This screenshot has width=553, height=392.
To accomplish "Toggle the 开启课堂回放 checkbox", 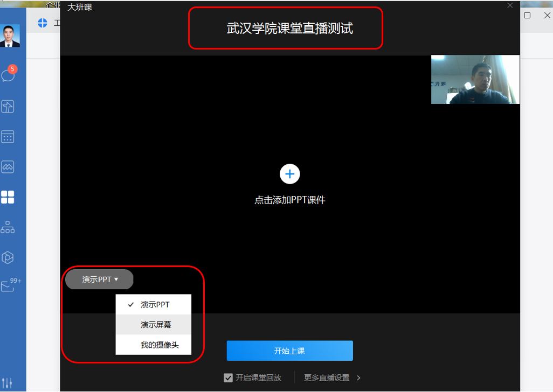I will coord(228,378).
